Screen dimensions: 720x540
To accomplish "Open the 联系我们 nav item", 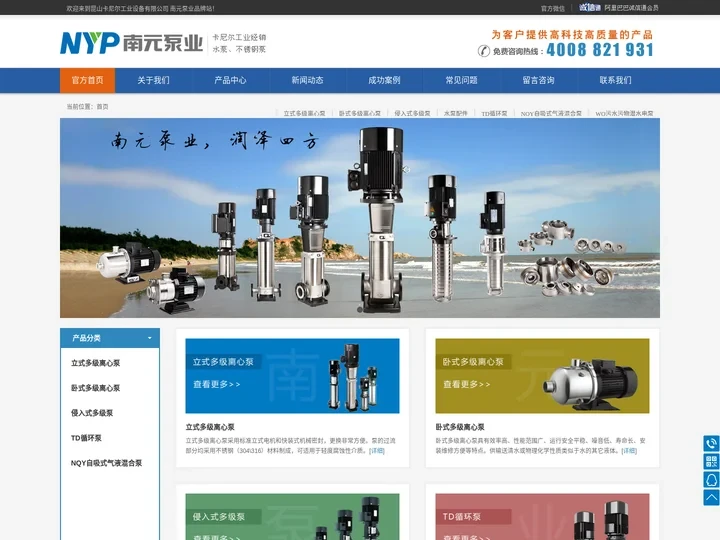I will tap(615, 80).
